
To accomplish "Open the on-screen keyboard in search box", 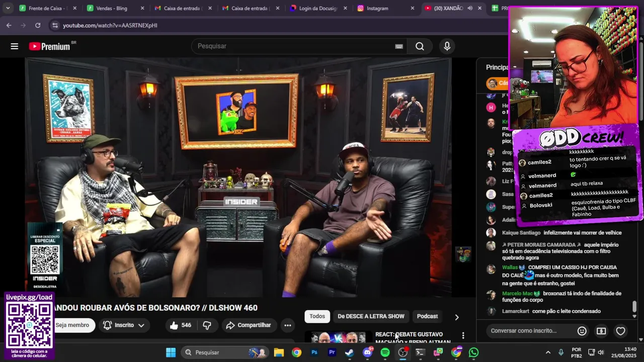I will [x=399, y=46].
